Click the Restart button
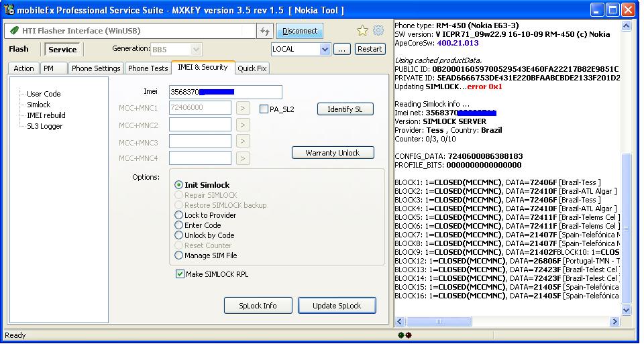The width and height of the screenshot is (644, 352). click(x=370, y=49)
